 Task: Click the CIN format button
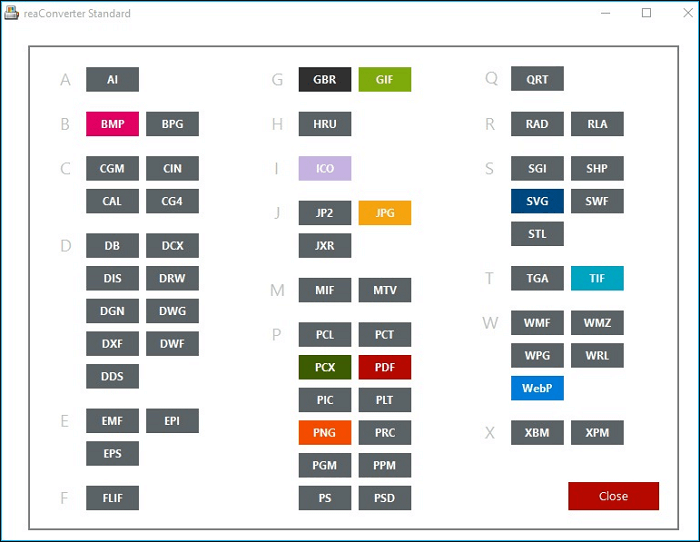click(172, 168)
